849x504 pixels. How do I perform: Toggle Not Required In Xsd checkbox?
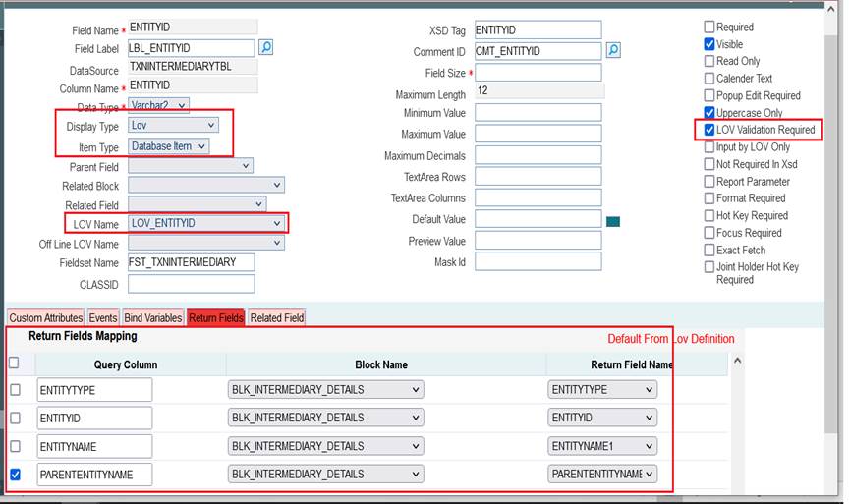pos(709,164)
